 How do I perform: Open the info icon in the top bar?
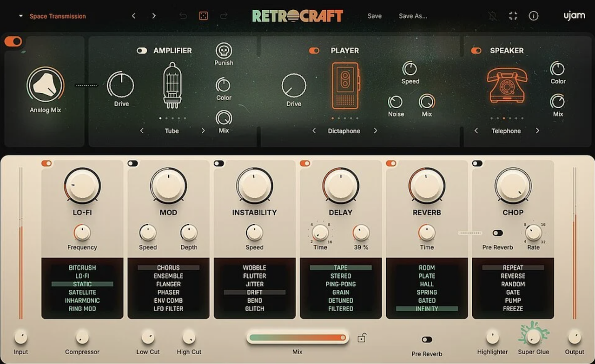click(x=534, y=16)
